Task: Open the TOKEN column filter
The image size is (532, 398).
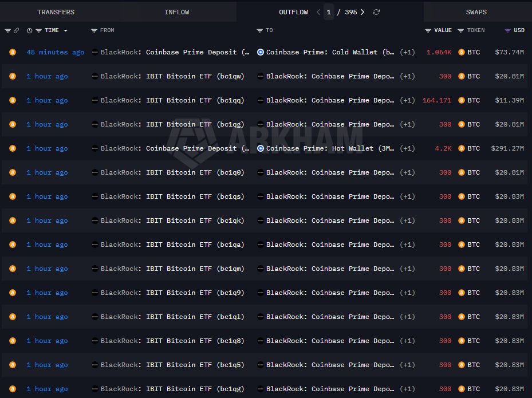Action: pos(460,30)
